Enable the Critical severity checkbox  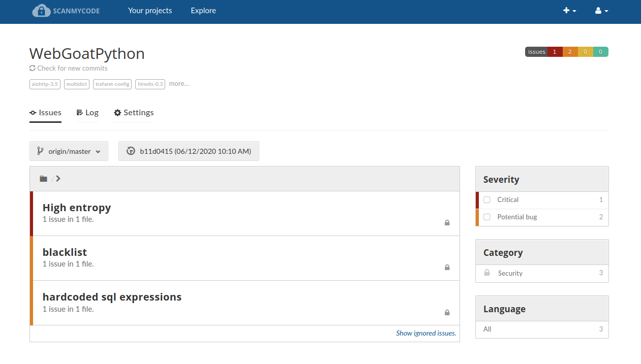pyautogui.click(x=487, y=200)
